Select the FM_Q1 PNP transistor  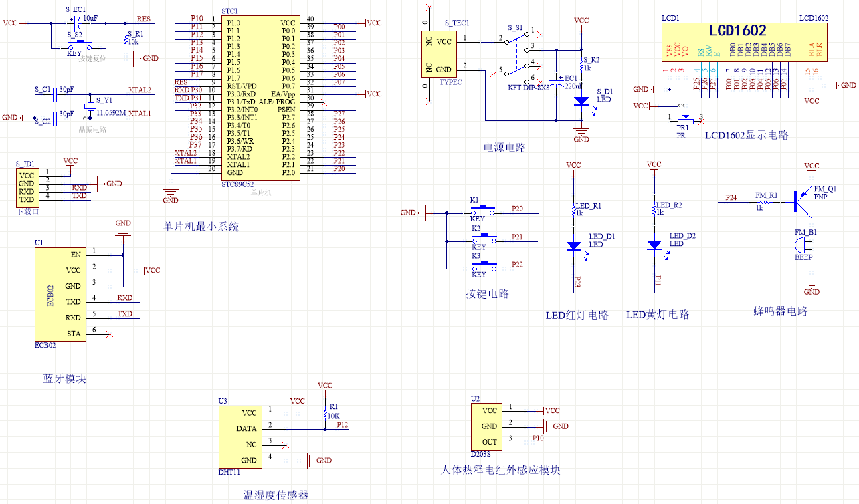coord(803,201)
